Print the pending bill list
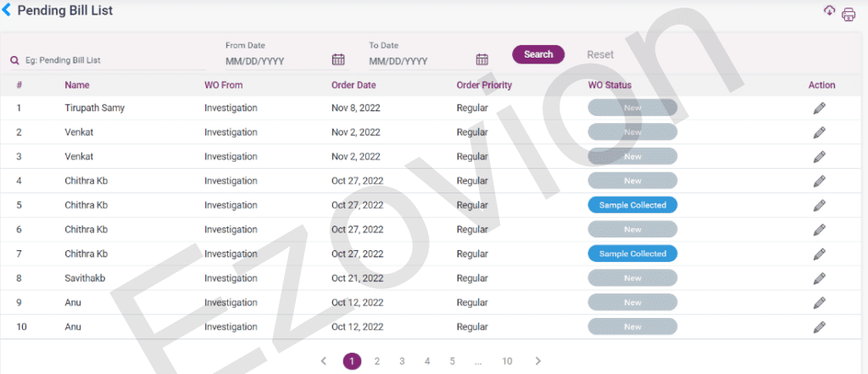The image size is (868, 374). pos(848,15)
